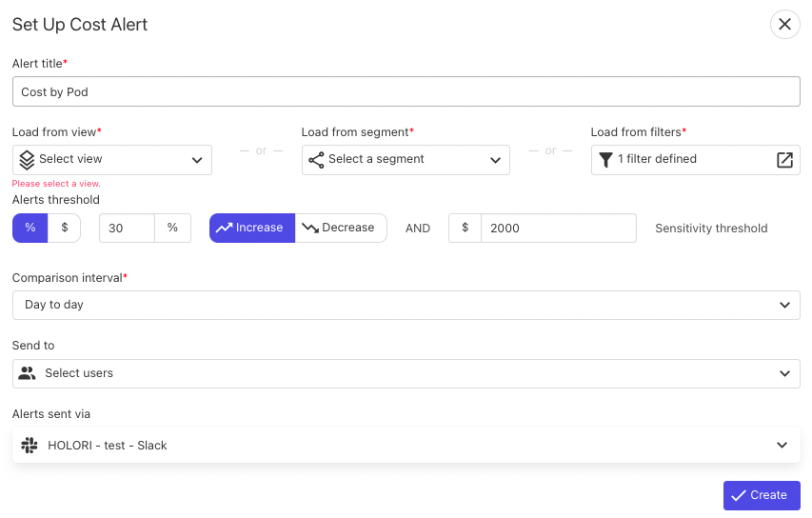Click the Slack logo icon
This screenshot has width=812, height=518.
(x=30, y=445)
